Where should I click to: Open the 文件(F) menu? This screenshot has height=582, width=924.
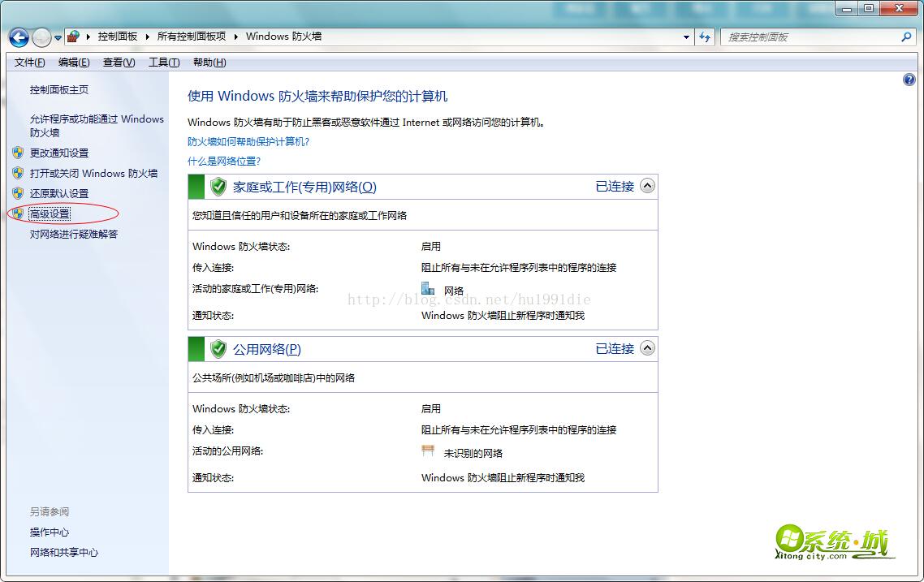click(30, 63)
